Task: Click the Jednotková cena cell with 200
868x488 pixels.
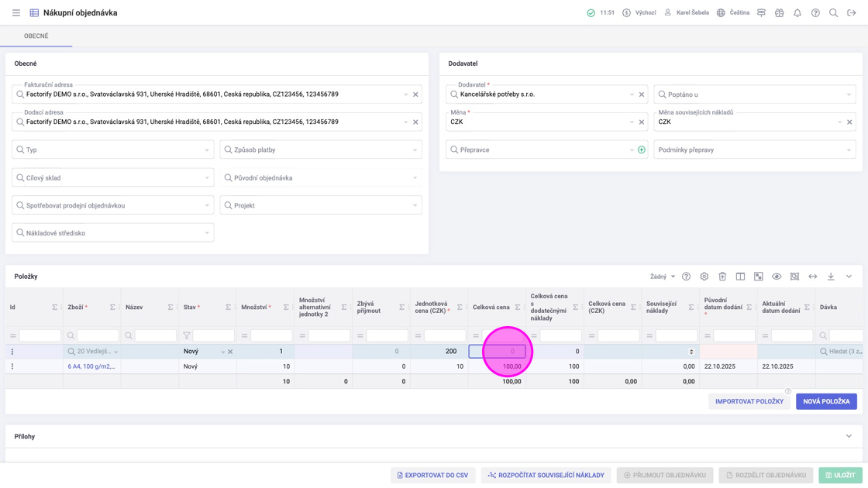Action: (x=439, y=352)
